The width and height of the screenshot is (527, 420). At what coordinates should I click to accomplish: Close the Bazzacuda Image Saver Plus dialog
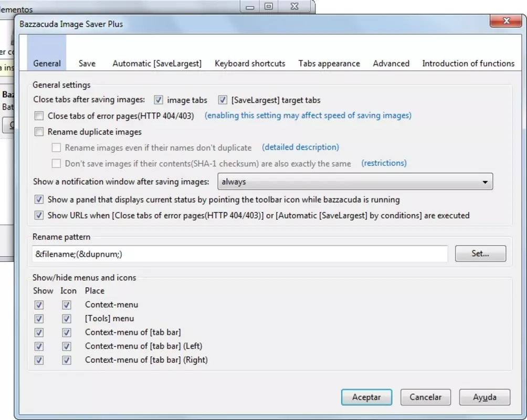[506, 21]
